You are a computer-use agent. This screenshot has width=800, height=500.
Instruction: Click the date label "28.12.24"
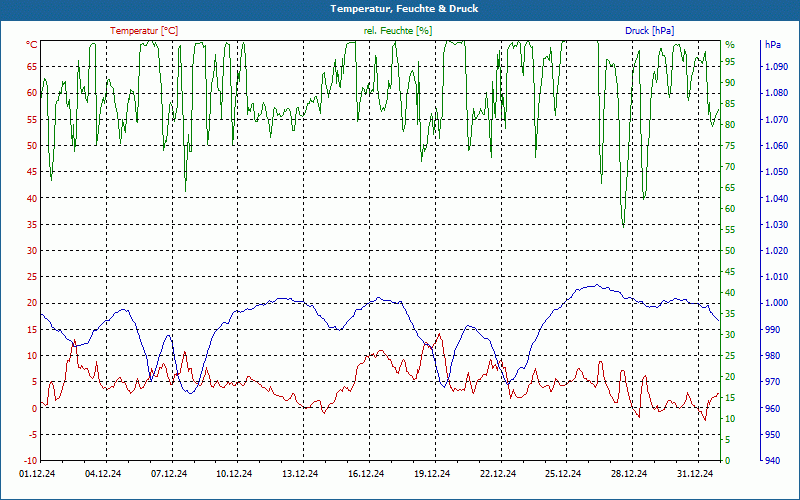pos(629,473)
